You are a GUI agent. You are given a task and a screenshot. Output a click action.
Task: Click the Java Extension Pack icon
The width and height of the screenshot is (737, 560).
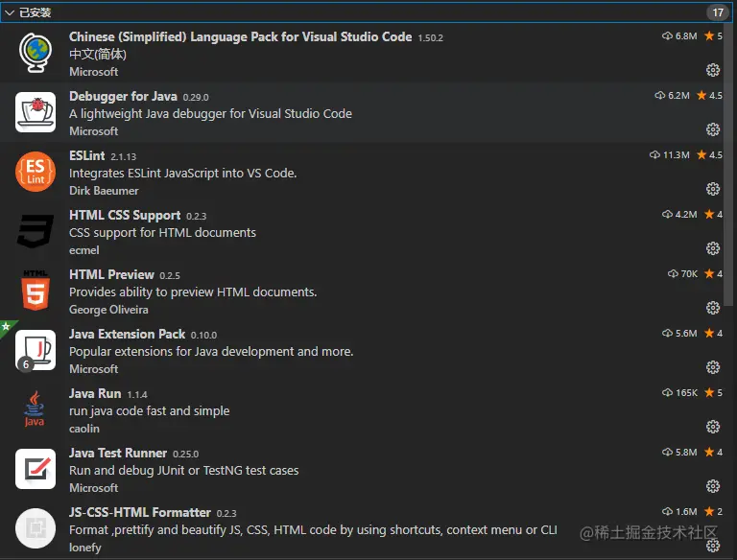(36, 350)
